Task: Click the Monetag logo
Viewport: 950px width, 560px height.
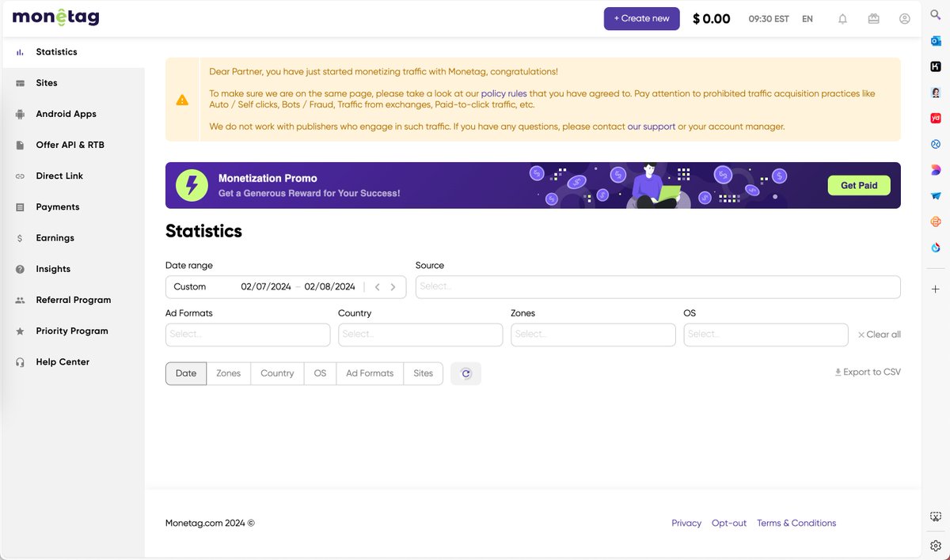Action: tap(55, 17)
